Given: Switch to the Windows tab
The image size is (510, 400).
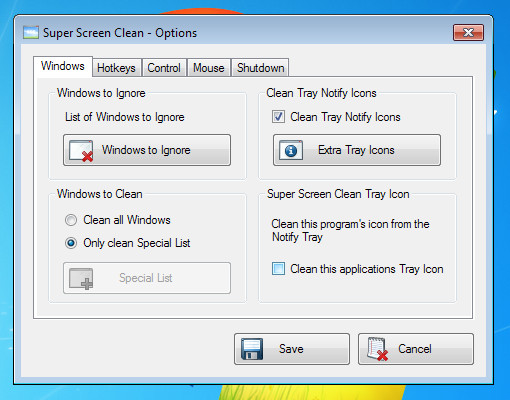Looking at the screenshot, I should coord(63,66).
